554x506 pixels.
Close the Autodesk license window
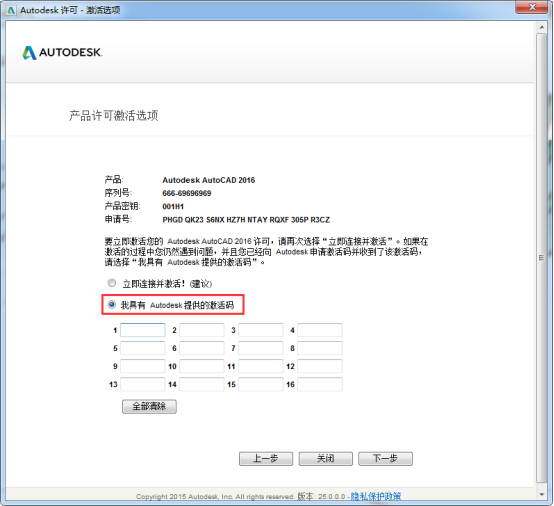tap(532, 7)
